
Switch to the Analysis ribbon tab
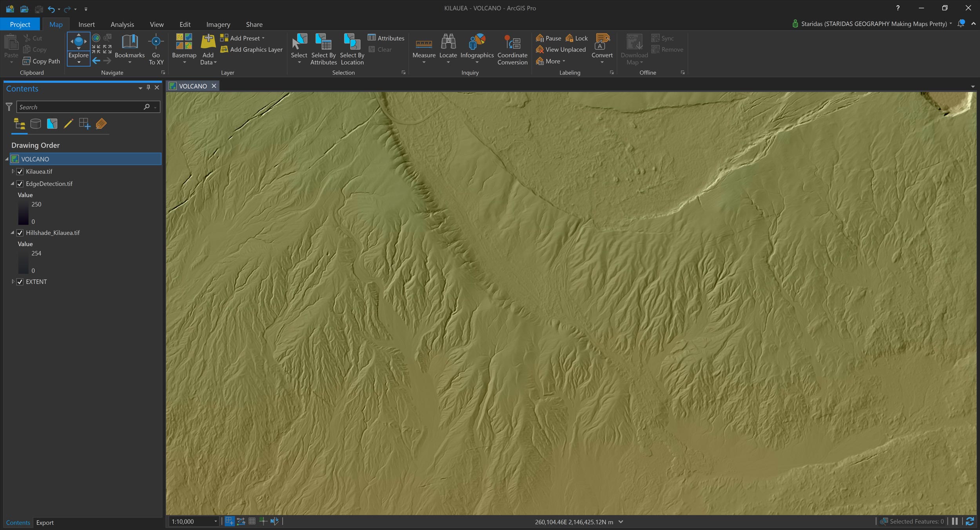click(x=122, y=24)
